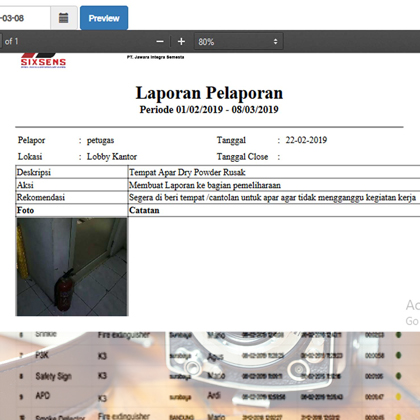420x420 pixels.
Task: Click the SIXSENS logo in the report
Action: coord(43,60)
